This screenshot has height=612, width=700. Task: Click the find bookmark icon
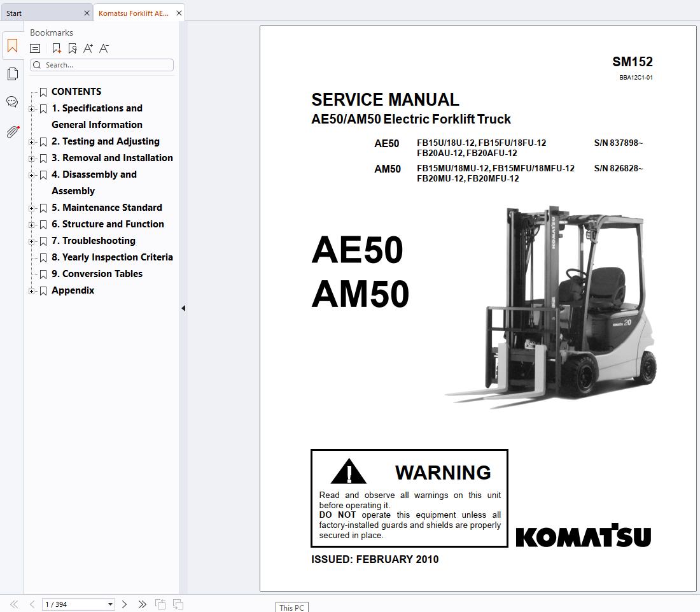coord(73,48)
